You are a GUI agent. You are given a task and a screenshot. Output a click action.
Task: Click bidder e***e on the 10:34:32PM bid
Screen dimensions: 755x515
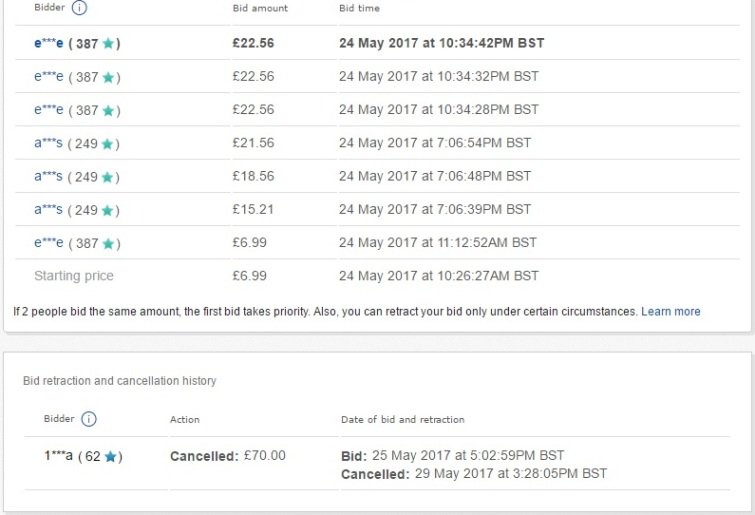point(49,77)
